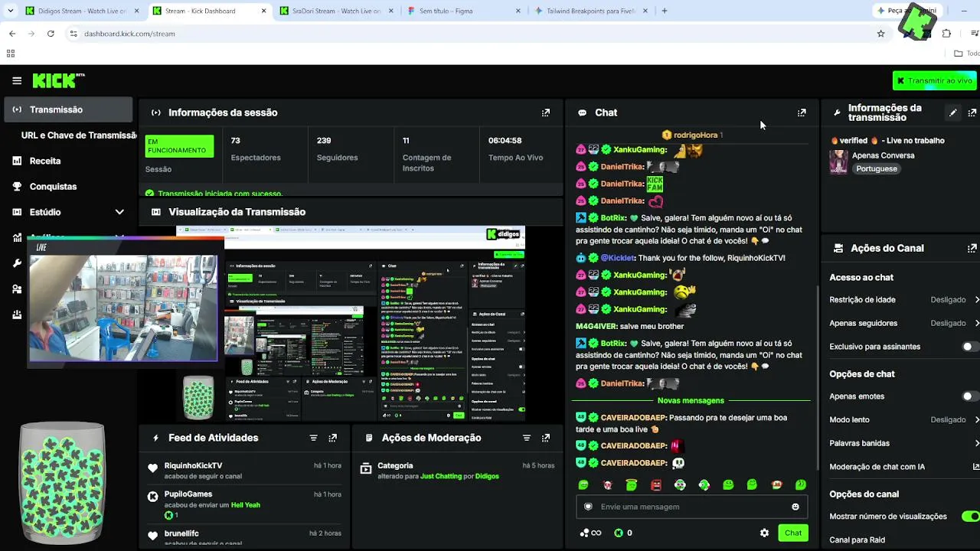This screenshot has height=551, width=980.
Task: Pop out the Ações de Moderação panel
Action: pos(546,438)
